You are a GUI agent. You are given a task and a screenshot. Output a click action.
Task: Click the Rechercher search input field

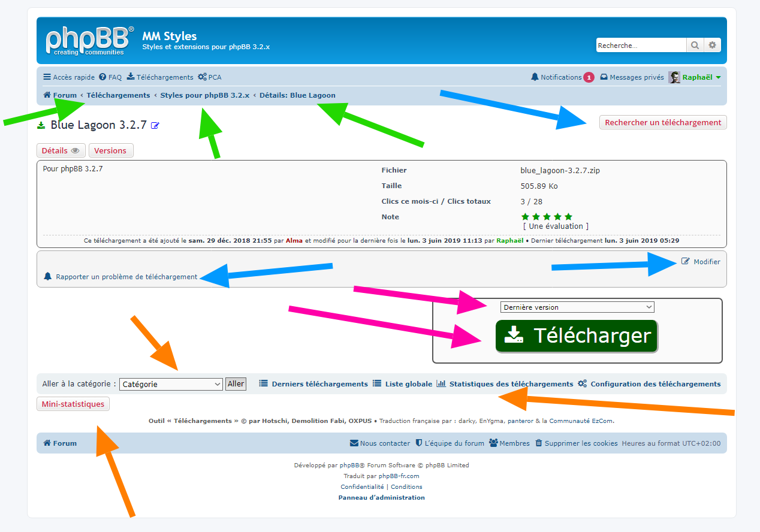(x=640, y=46)
